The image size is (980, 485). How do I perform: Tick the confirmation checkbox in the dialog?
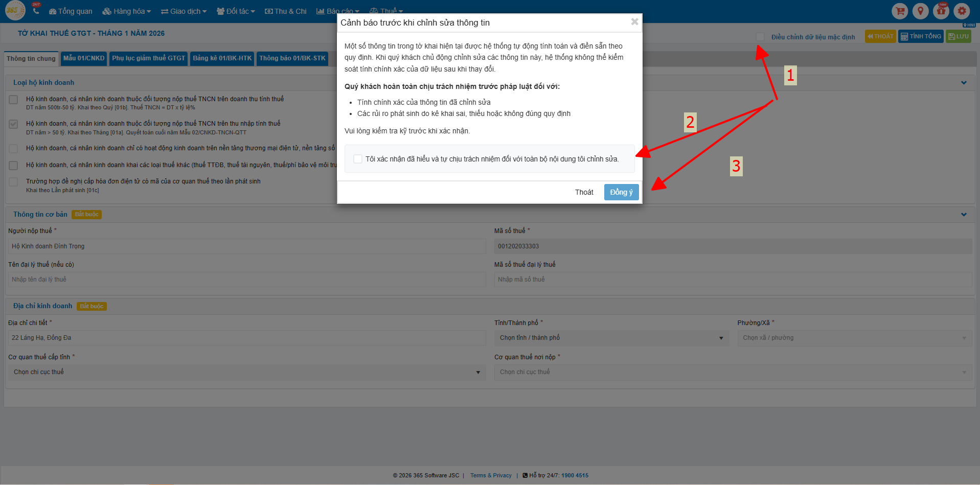tap(358, 159)
